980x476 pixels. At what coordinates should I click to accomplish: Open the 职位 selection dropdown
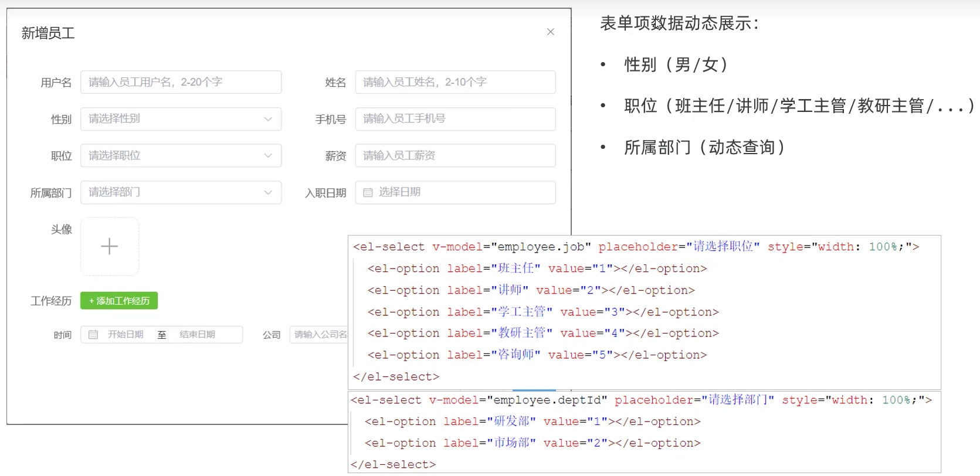point(181,156)
